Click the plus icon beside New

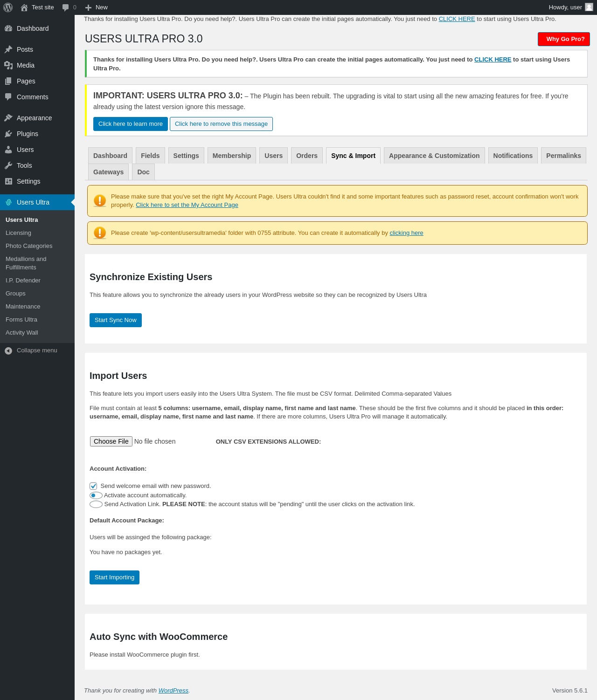click(88, 7)
